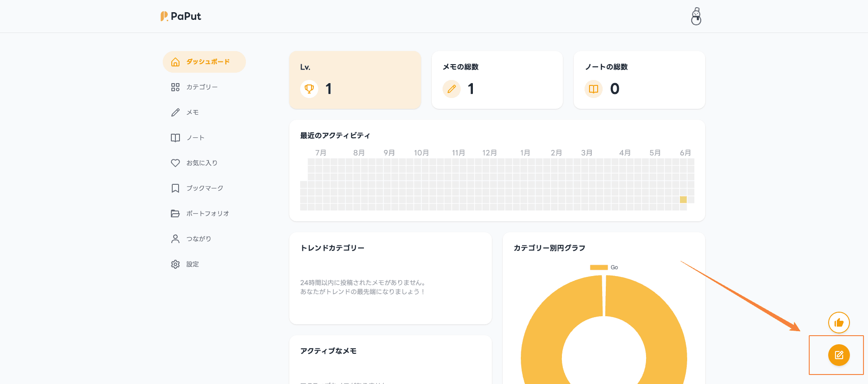This screenshot has width=868, height=384.
Task: Click the dashboard home icon
Action: click(175, 62)
